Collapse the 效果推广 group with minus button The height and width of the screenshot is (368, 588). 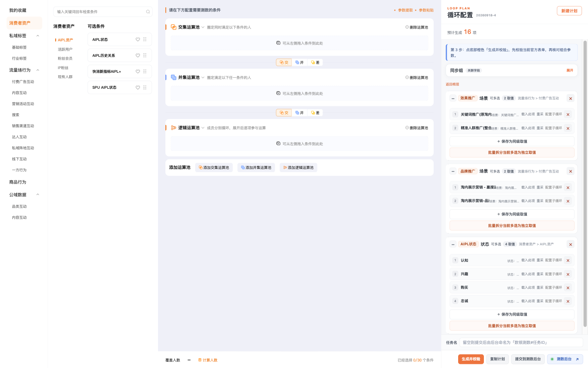coord(453,98)
